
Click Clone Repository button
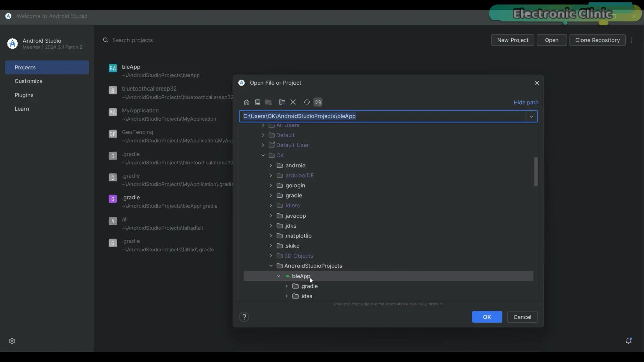pyautogui.click(x=597, y=40)
